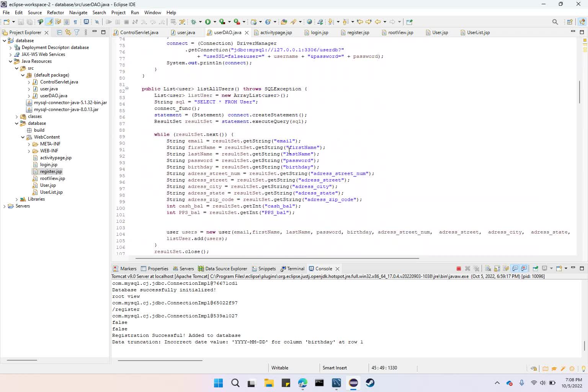Click the Smart Insert status bar field
This screenshot has width=588, height=392.
pyautogui.click(x=335, y=368)
